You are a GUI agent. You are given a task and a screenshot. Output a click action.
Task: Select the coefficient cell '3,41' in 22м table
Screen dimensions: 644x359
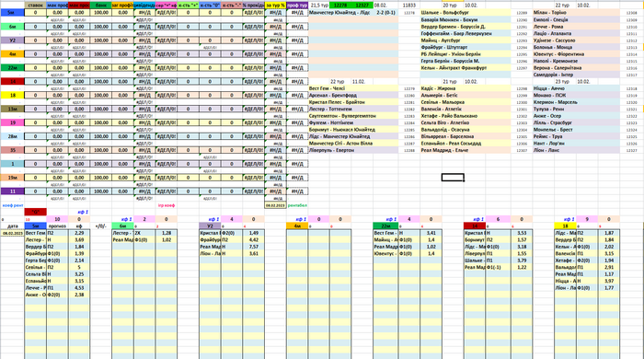(x=431, y=233)
